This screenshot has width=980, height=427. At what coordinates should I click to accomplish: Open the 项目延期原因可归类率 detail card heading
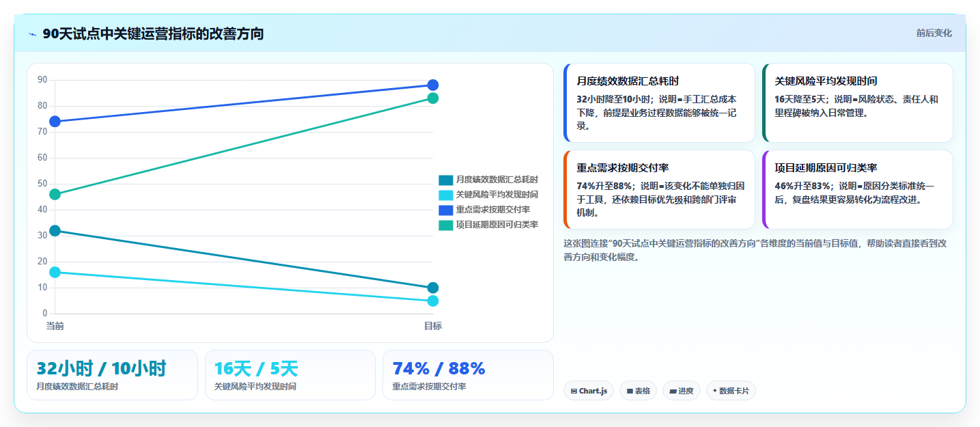826,167
